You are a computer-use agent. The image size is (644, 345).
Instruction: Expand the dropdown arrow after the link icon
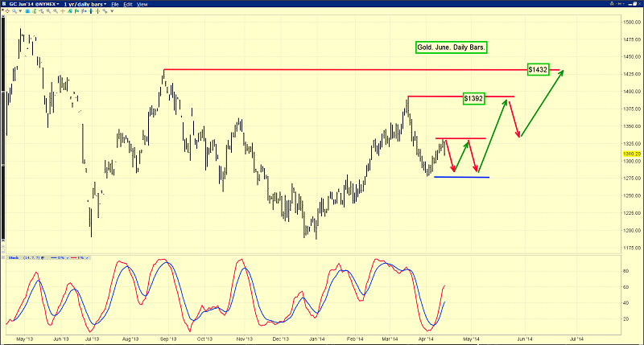pos(112,11)
